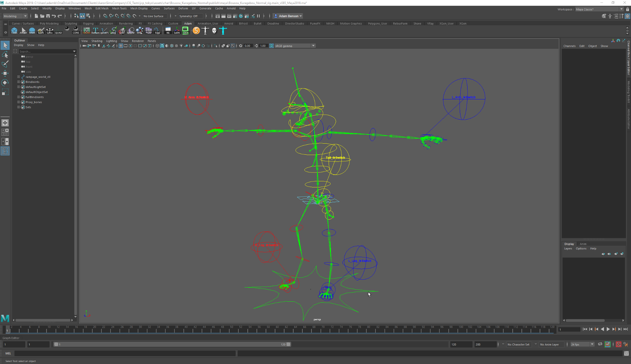Screen dimensions: 631x364
Task: Open the sRGB gamma color space dropdown
Action: (x=295, y=46)
